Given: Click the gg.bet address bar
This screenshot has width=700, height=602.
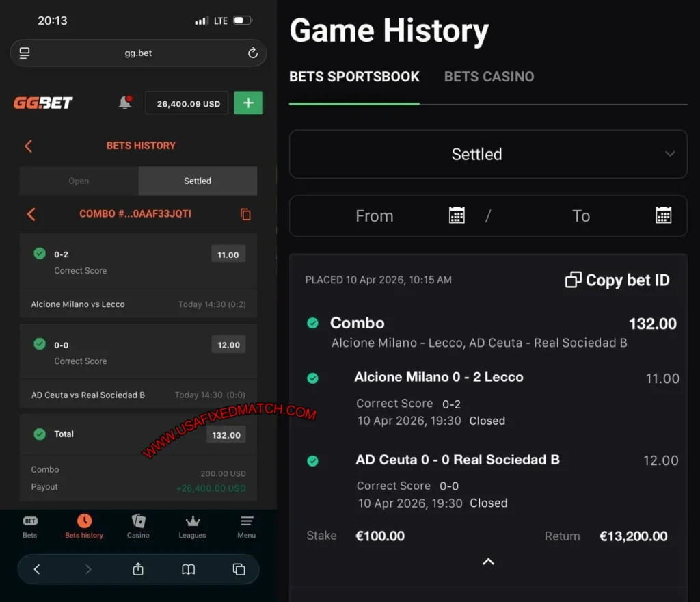Looking at the screenshot, I should [138, 53].
